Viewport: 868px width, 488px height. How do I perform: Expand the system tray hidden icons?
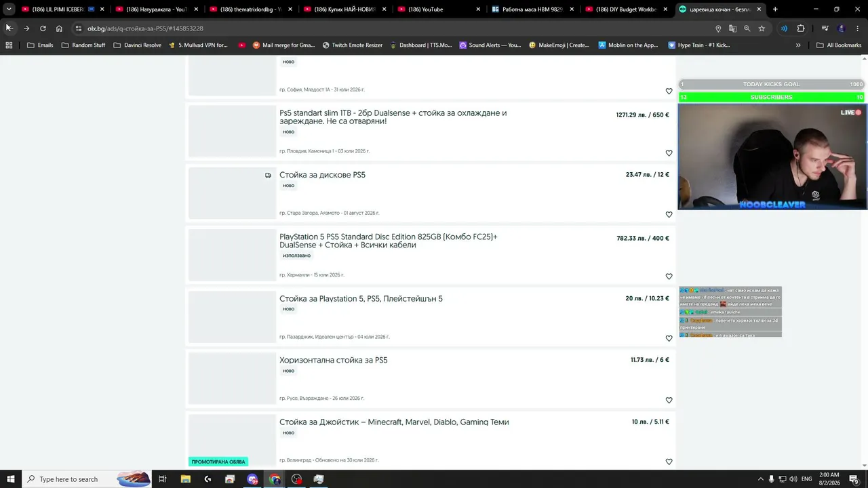click(760, 479)
